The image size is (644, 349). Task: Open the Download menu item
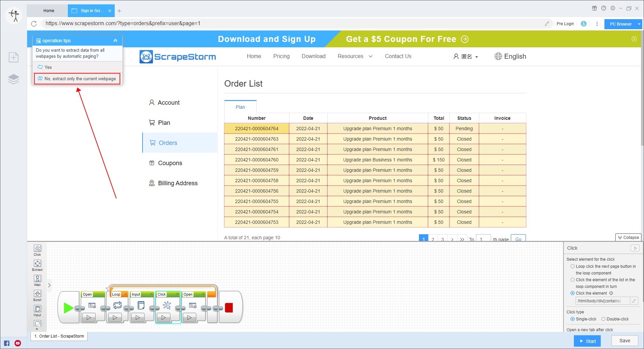[x=313, y=56]
